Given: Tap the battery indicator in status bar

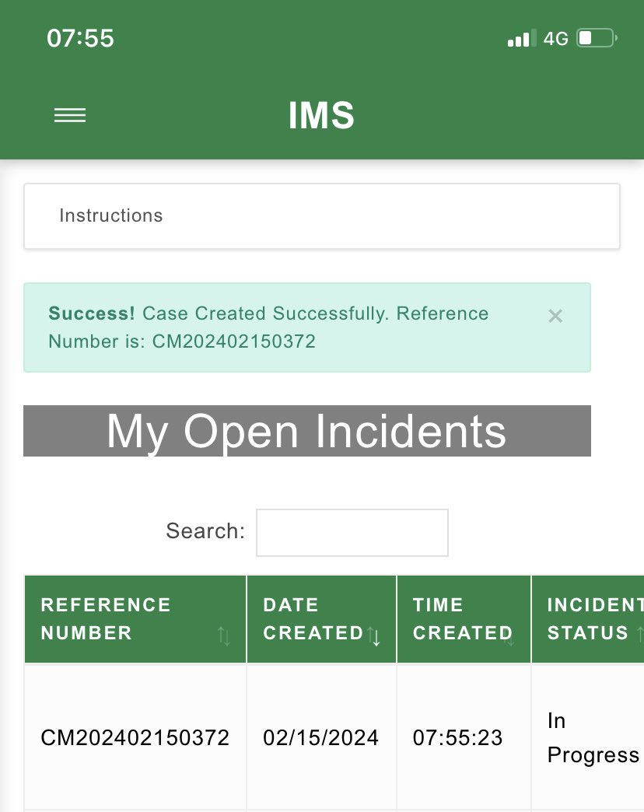Looking at the screenshot, I should (597, 38).
